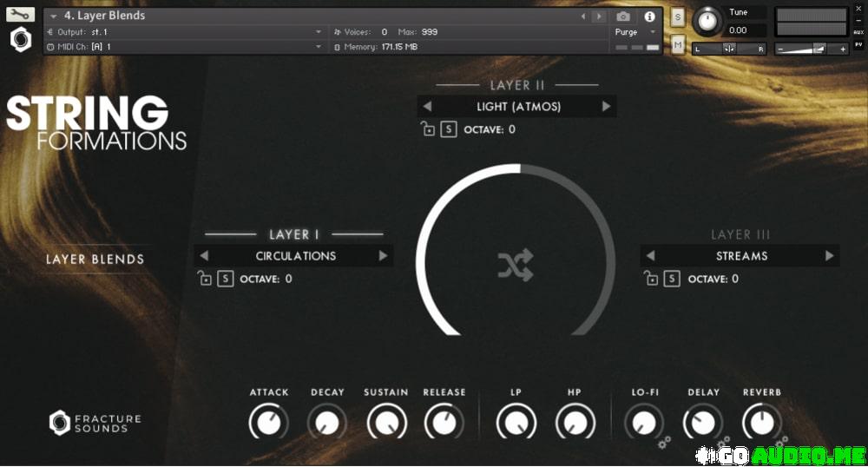Click the LP filter knob
868x467 pixels.
[516, 423]
